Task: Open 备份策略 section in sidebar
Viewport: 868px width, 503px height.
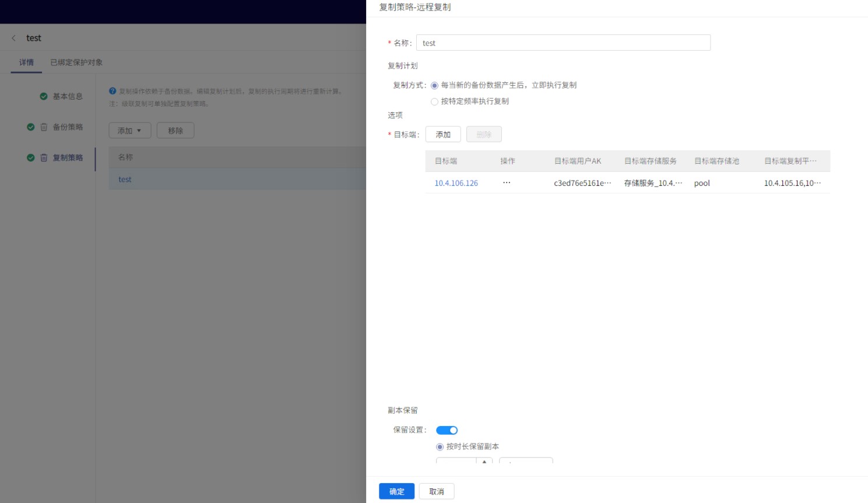Action: click(68, 127)
